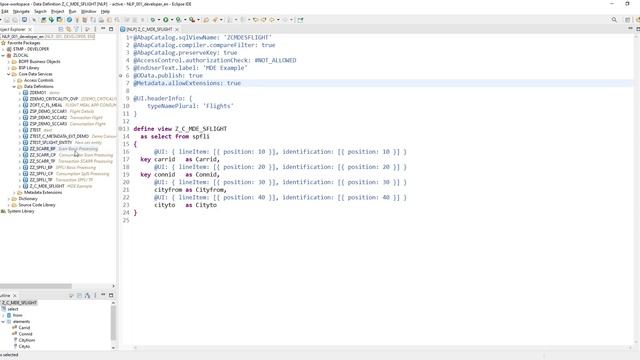The height and width of the screenshot is (360, 640).
Task: Select ZSP_DEMO_SCCAR1 Flight Details item
Action: click(x=48, y=111)
